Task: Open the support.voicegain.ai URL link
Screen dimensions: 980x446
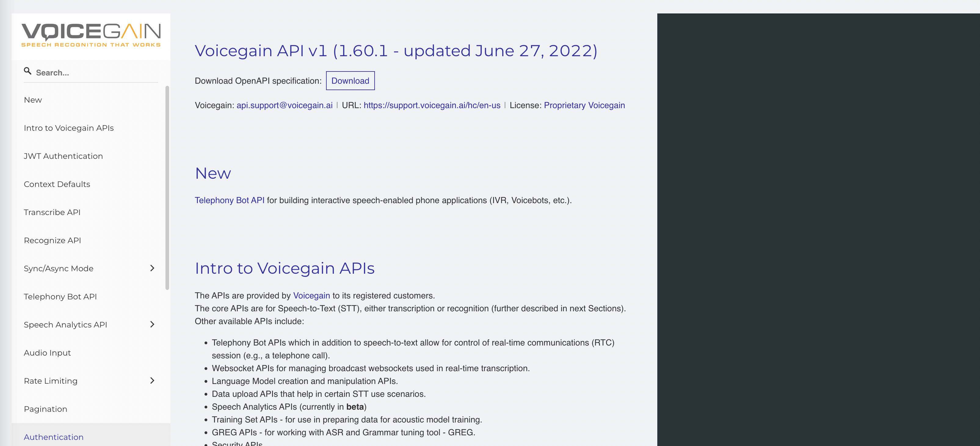Action: [x=432, y=105]
